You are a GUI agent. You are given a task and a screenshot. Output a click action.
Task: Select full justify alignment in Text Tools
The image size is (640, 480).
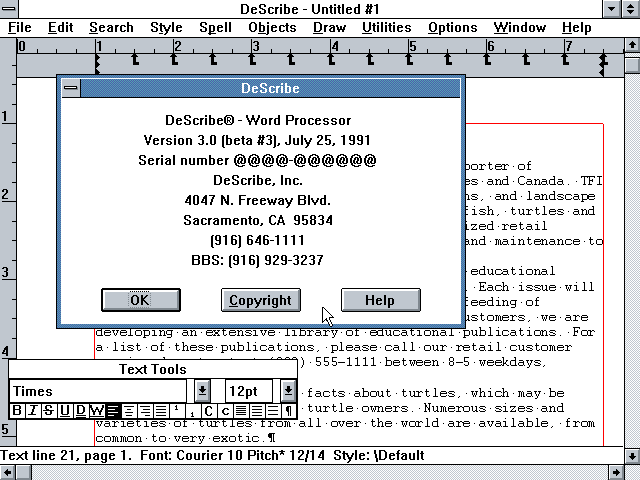coord(161,410)
